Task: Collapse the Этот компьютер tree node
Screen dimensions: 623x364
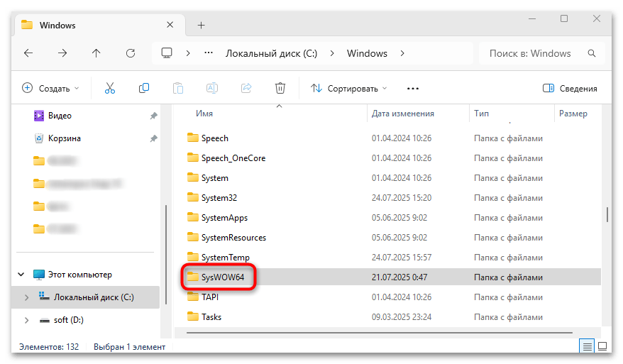Action: [x=21, y=275]
